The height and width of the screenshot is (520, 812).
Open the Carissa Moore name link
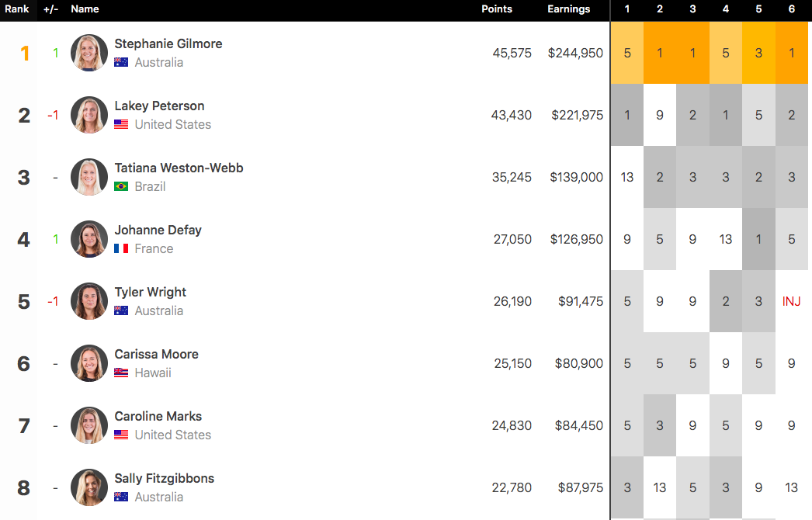[x=156, y=354]
